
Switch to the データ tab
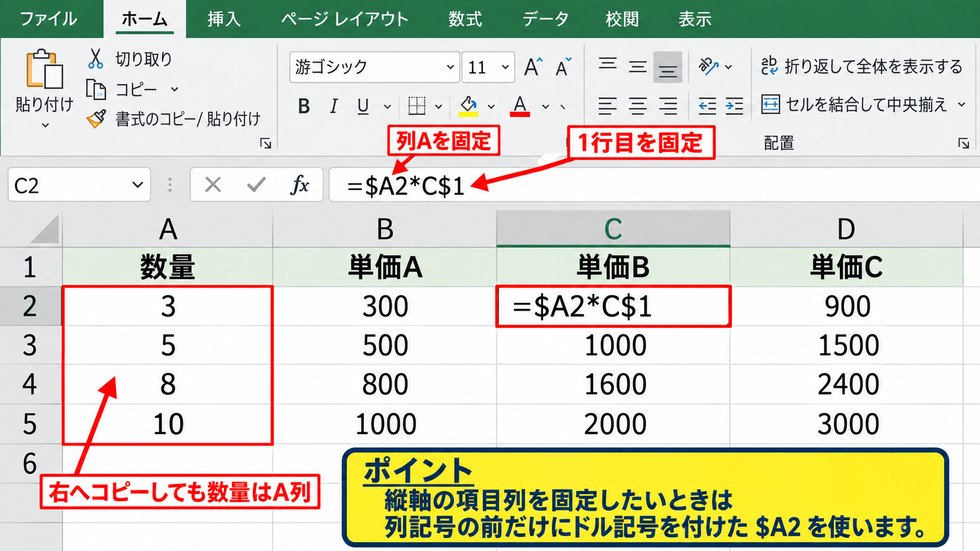[x=545, y=19]
